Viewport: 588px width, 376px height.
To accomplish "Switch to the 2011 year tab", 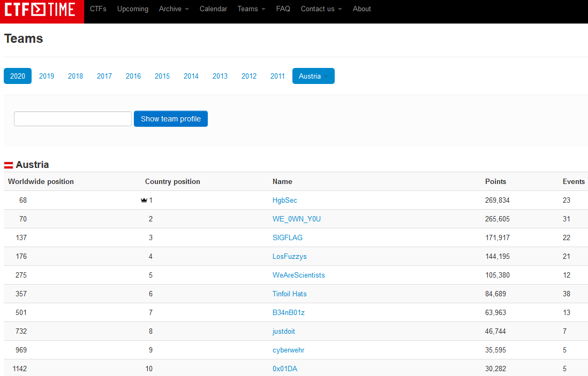I will (277, 76).
